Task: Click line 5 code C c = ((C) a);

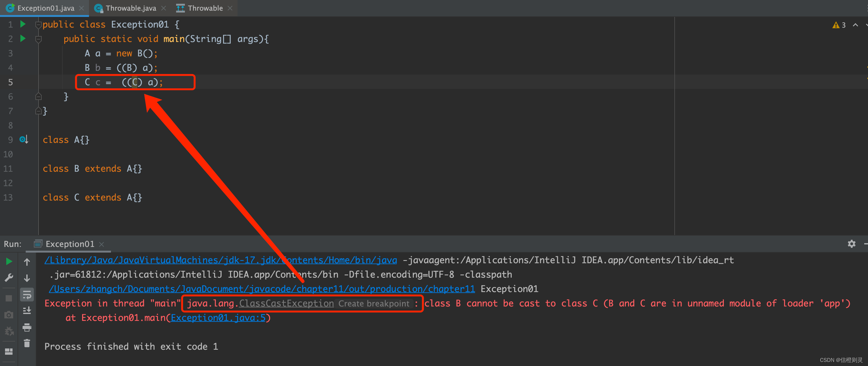Action: [124, 82]
